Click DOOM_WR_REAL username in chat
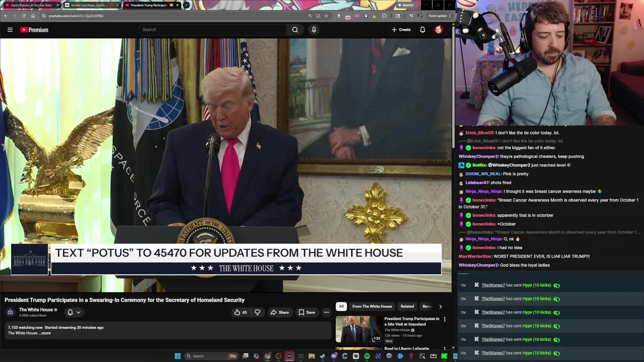Screen dimensions: 644x362 (x=484, y=174)
